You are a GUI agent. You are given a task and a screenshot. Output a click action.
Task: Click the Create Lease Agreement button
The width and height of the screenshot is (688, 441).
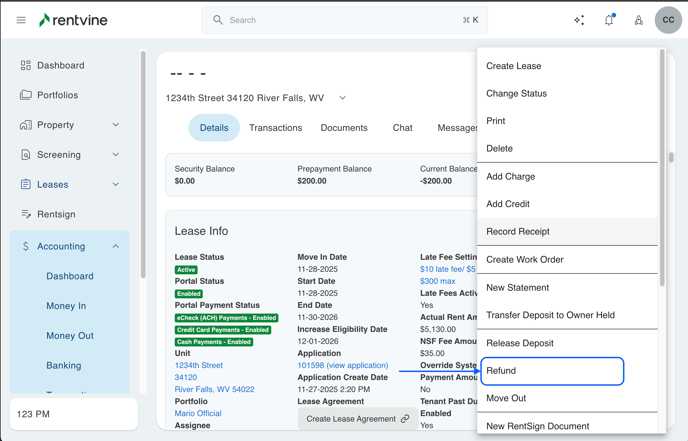point(357,419)
